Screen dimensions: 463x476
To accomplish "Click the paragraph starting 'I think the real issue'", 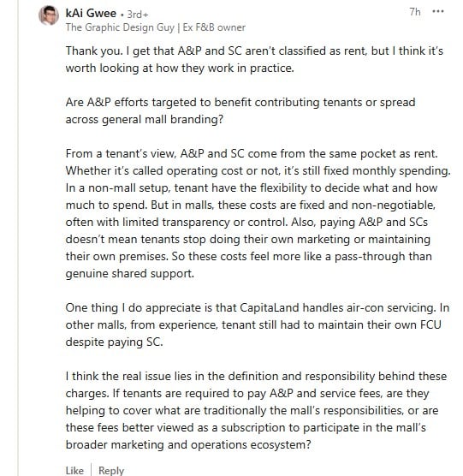I will 256,410.
